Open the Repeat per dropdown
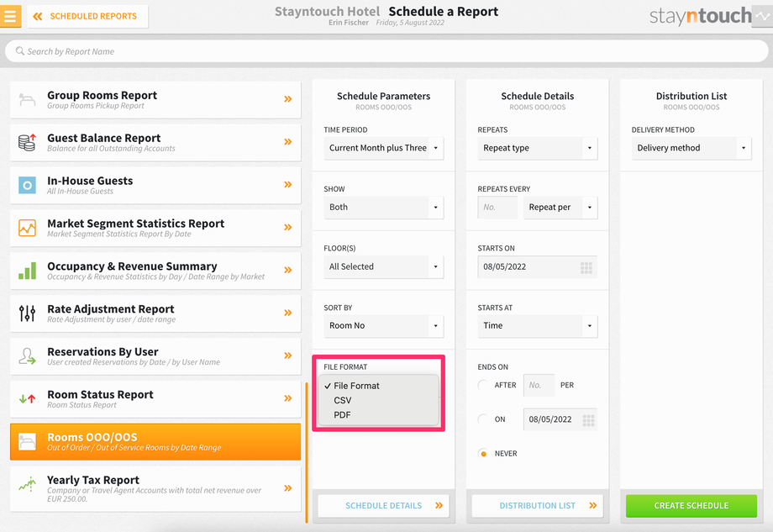Image resolution: width=773 pixels, height=532 pixels. pyautogui.click(x=560, y=207)
